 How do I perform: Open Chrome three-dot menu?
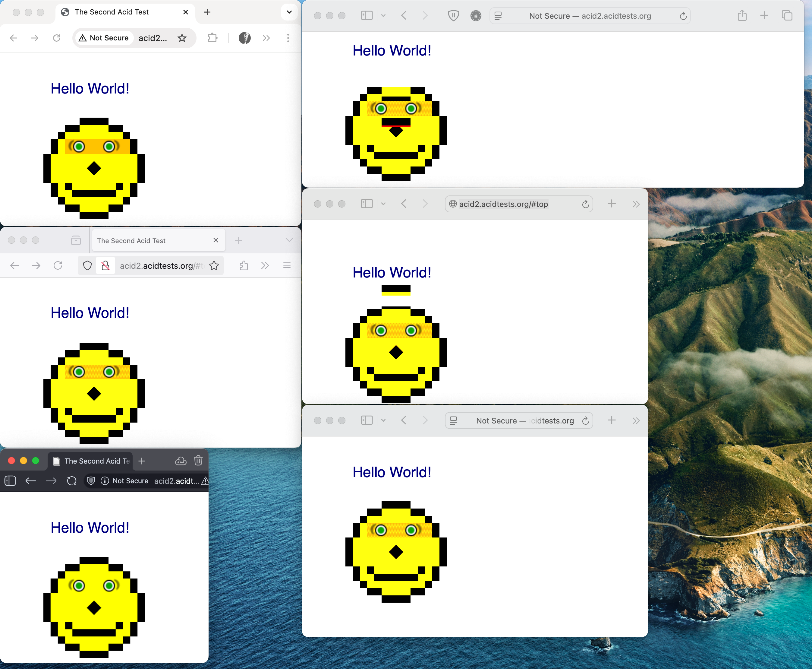[288, 38]
